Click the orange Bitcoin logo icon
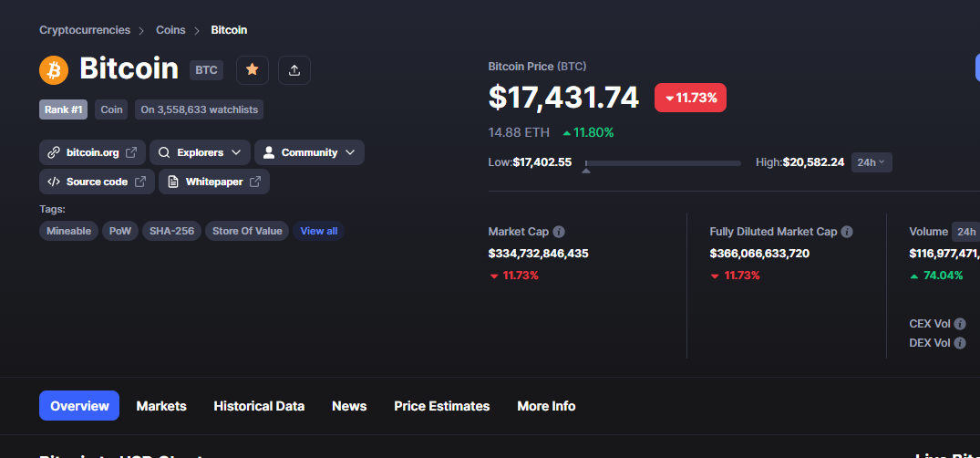The height and width of the screenshot is (458, 980). tap(54, 70)
